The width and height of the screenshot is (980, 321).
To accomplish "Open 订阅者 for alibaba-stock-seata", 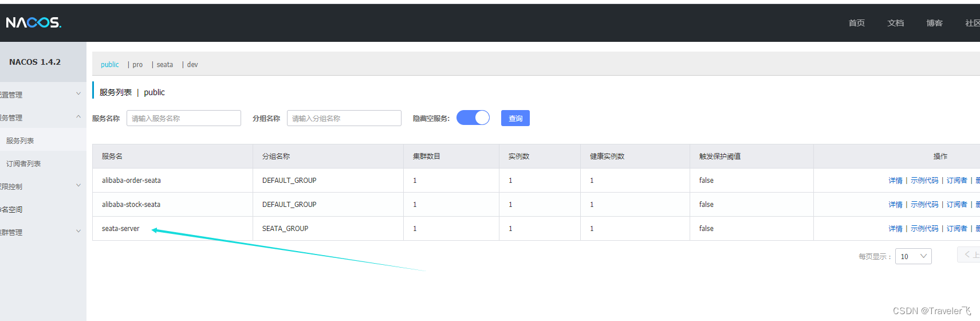I will pyautogui.click(x=957, y=204).
